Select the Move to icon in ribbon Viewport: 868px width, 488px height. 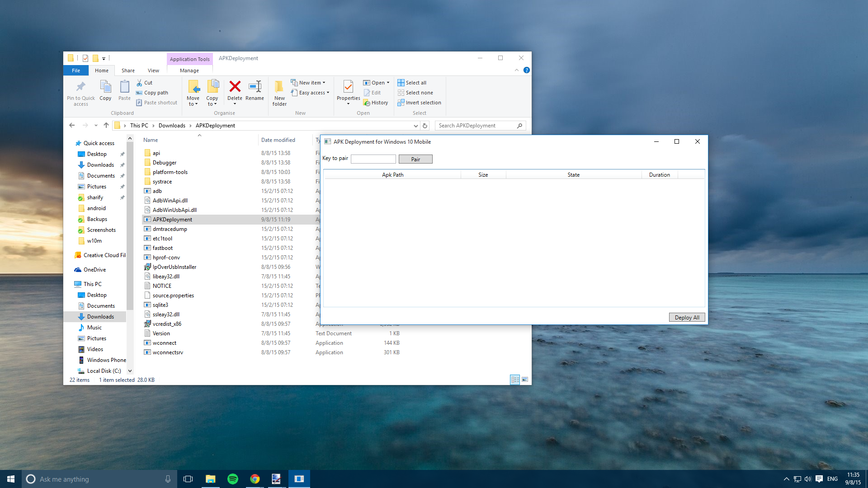point(192,92)
